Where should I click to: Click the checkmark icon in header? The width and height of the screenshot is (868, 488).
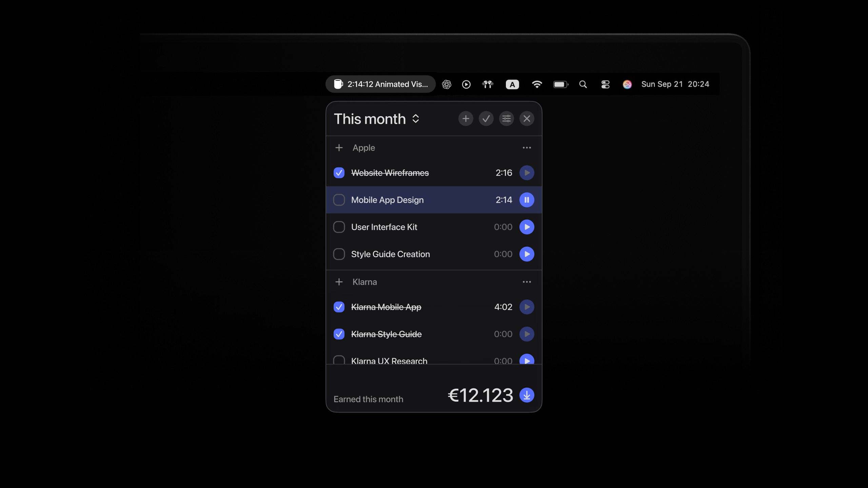coord(486,119)
